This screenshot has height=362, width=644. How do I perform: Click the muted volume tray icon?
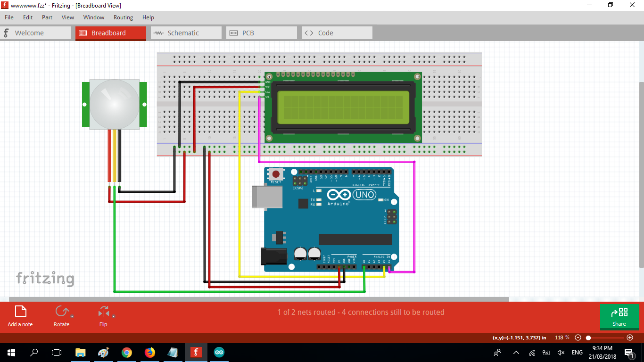(x=561, y=352)
